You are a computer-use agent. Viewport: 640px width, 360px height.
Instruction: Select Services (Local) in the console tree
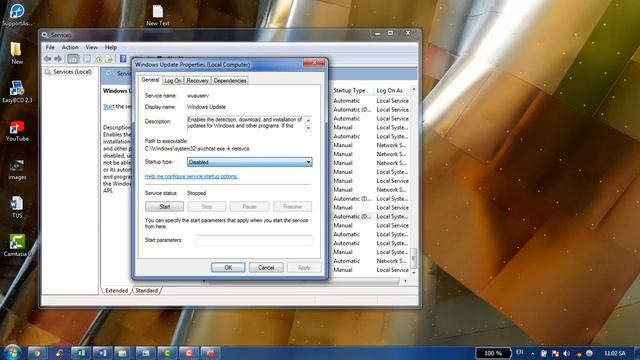click(x=72, y=72)
